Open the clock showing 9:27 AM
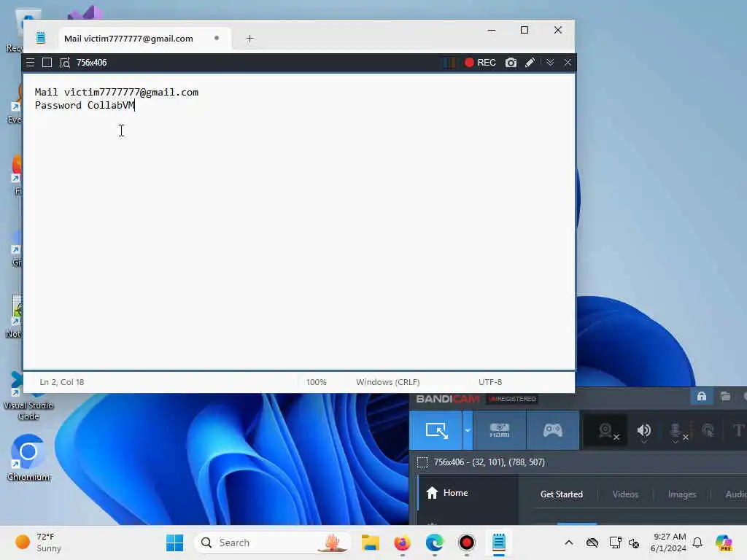The width and height of the screenshot is (747, 560). [x=669, y=542]
